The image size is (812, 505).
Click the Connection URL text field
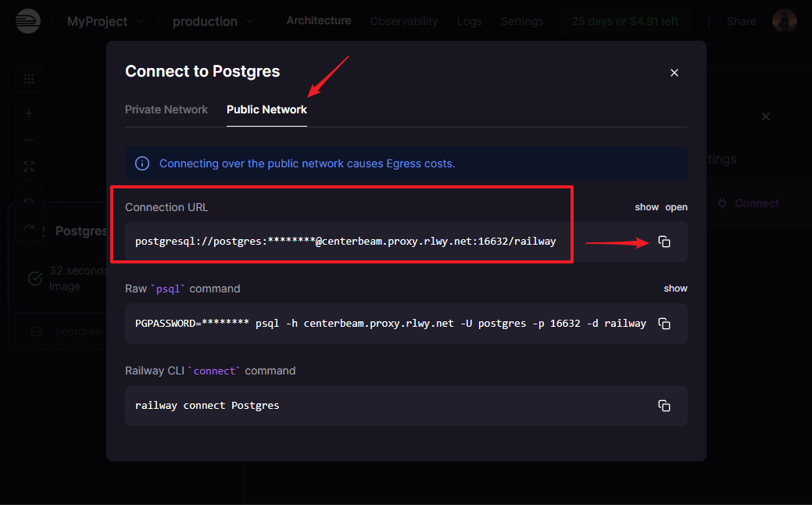[x=345, y=242]
